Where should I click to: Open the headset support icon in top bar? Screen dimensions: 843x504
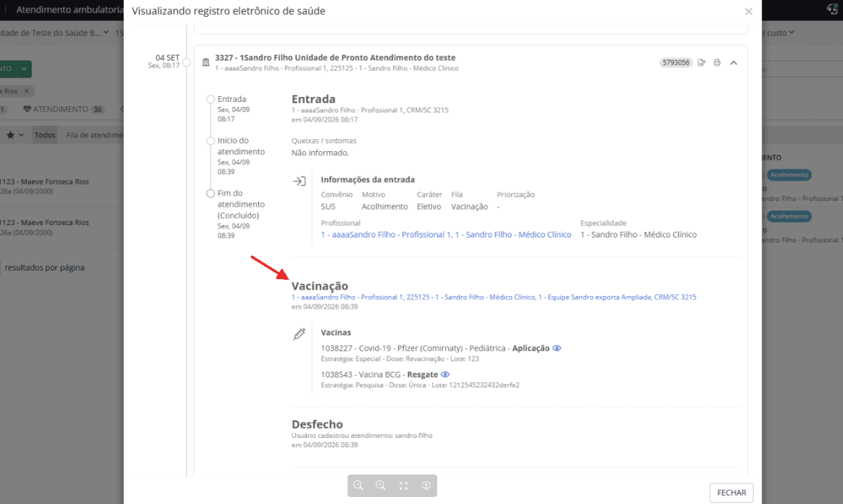tap(832, 9)
